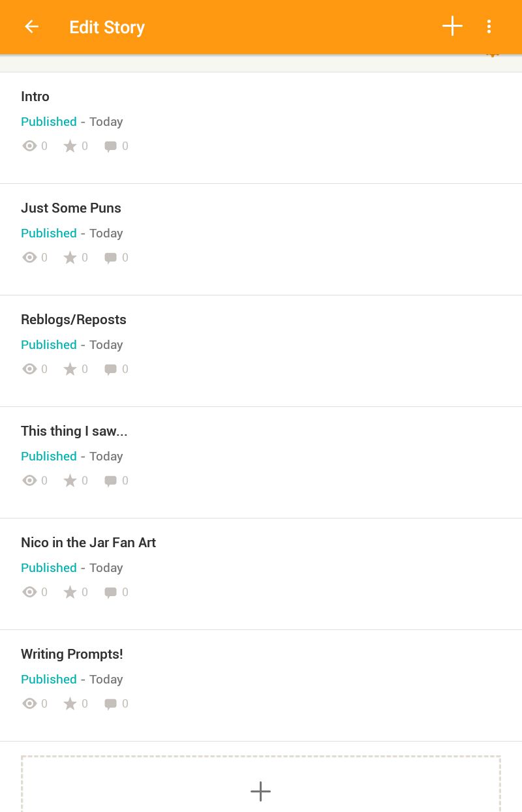The image size is (522, 812).
Task: Click the views eye icon under Intro
Action: tap(29, 146)
